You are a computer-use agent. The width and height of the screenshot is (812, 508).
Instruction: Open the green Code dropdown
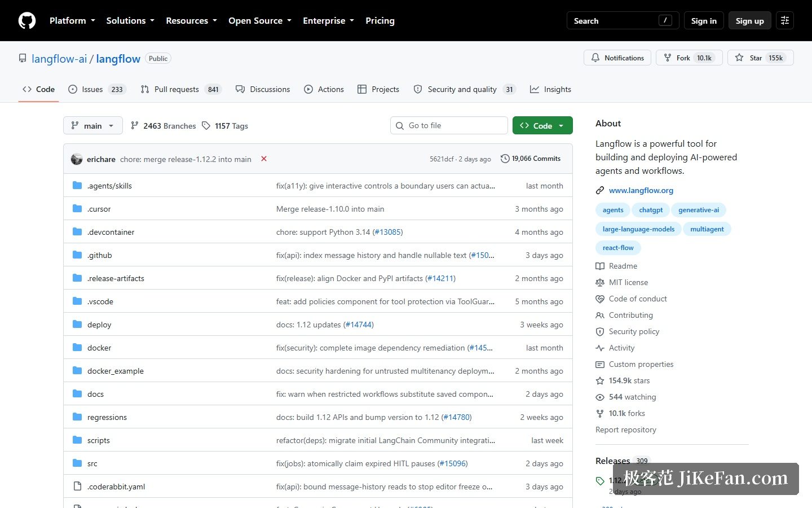(542, 125)
